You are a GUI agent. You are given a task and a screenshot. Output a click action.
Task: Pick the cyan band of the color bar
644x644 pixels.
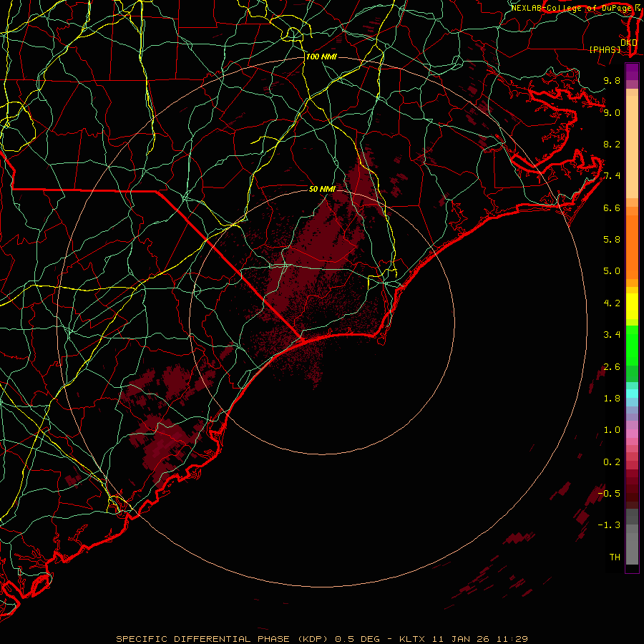click(632, 394)
